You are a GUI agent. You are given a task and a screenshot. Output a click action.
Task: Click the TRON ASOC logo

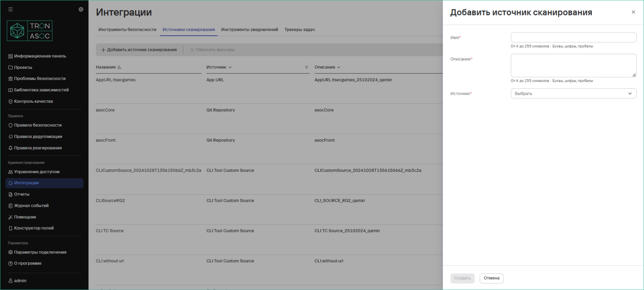[x=30, y=31]
